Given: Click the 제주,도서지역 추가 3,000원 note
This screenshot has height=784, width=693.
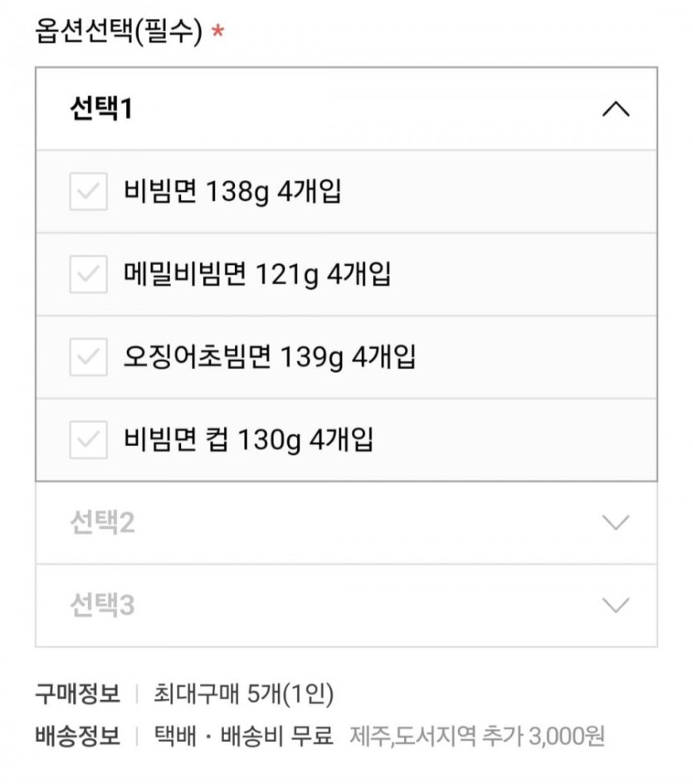Looking at the screenshot, I should (x=477, y=736).
